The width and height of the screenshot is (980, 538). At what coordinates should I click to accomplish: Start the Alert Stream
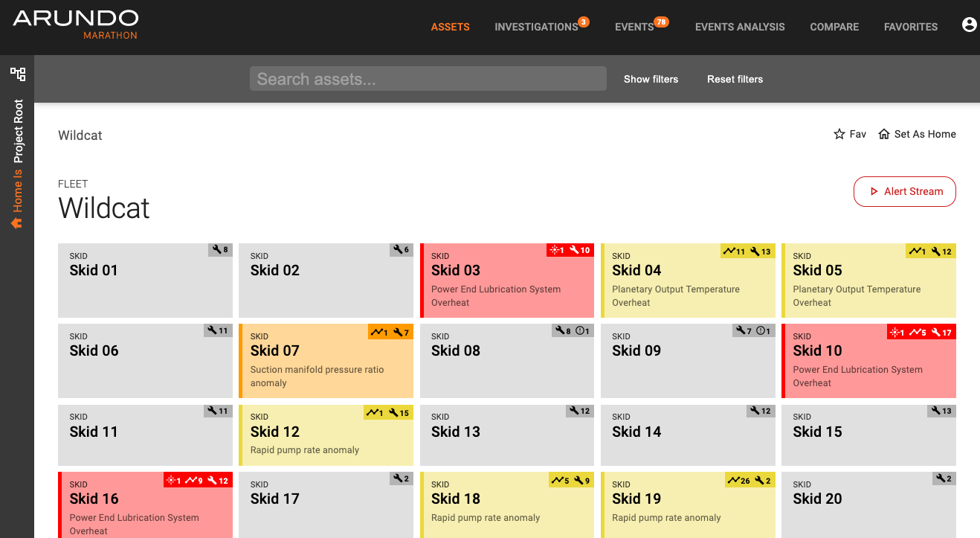[905, 191]
